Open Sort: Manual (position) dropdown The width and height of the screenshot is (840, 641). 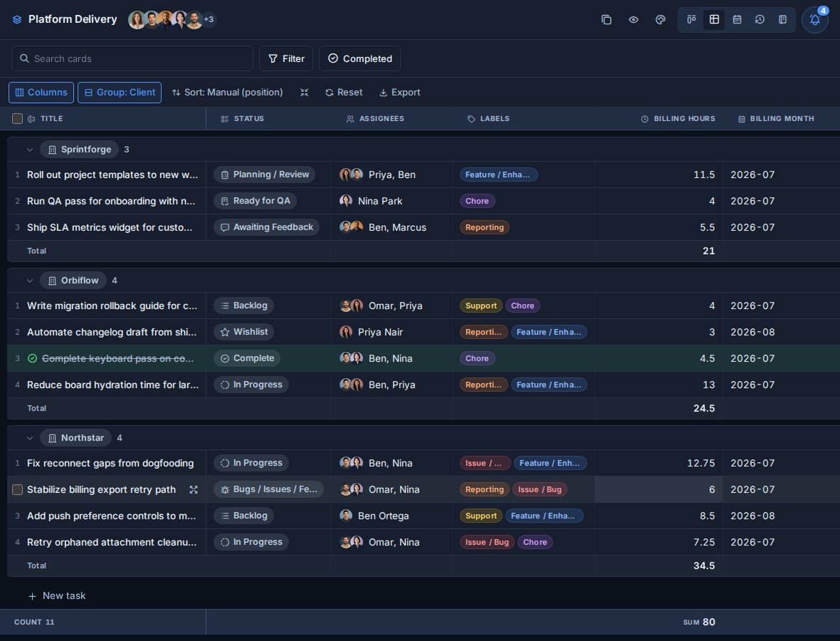[x=227, y=92]
